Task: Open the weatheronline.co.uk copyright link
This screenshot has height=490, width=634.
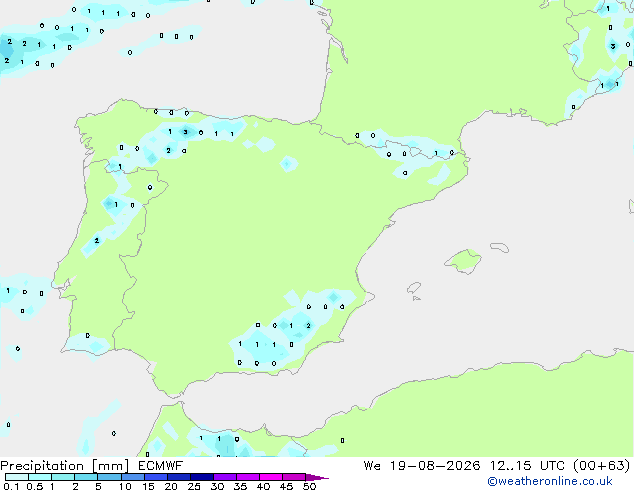Action: point(550,481)
